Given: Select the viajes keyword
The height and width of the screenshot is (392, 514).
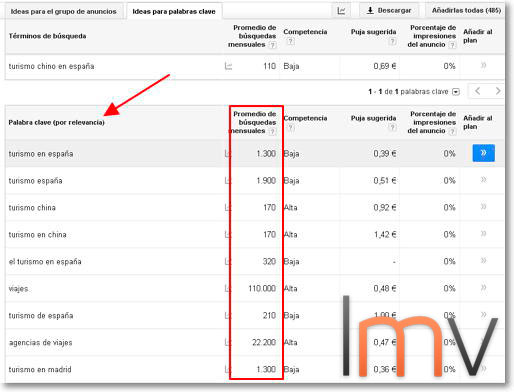Looking at the screenshot, I should (x=18, y=289).
